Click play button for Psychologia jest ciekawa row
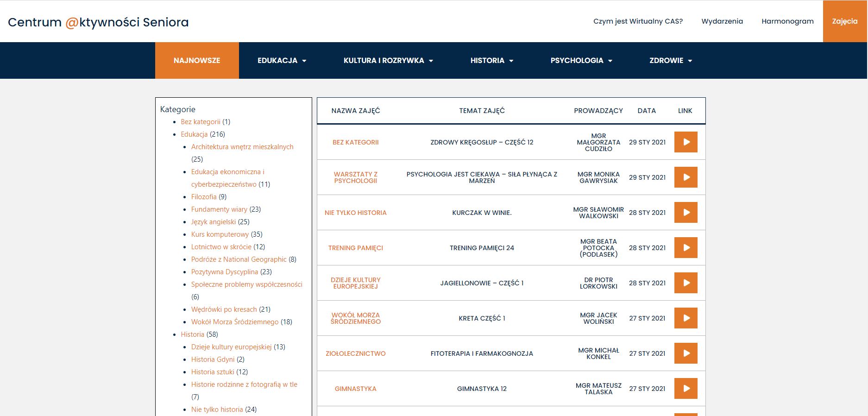This screenshot has height=416, width=868. [x=686, y=177]
